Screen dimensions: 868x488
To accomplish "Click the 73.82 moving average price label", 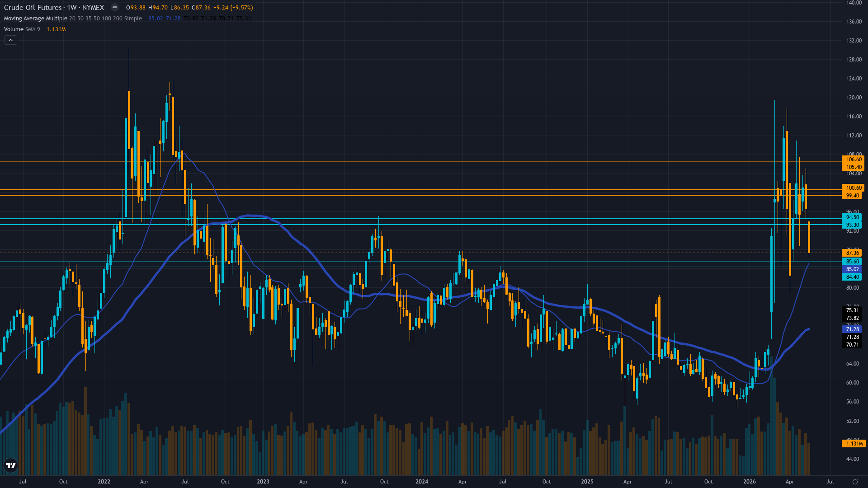I will pos(852,318).
